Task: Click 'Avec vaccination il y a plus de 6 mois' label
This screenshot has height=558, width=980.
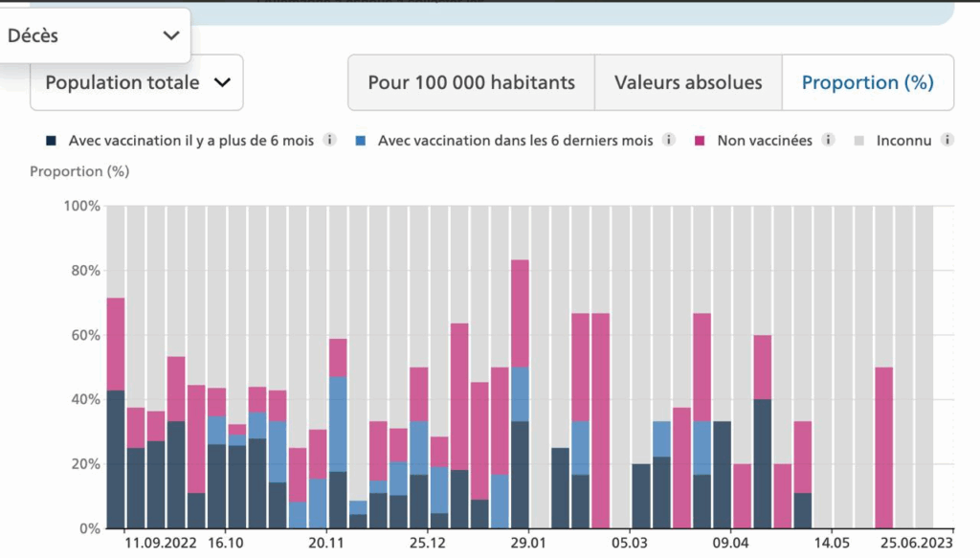Action: point(192,141)
